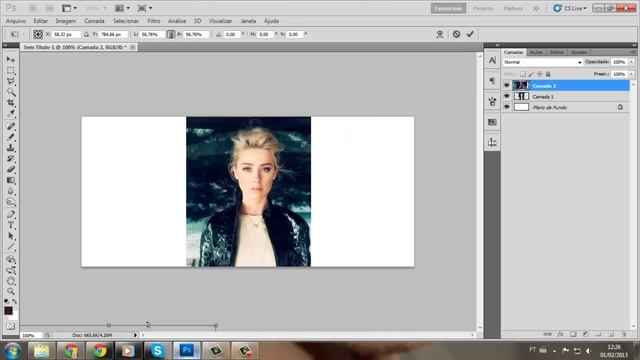Select the Spot Healing Brush tool
Image resolution: width=640 pixels, height=360 pixels.
(11, 126)
